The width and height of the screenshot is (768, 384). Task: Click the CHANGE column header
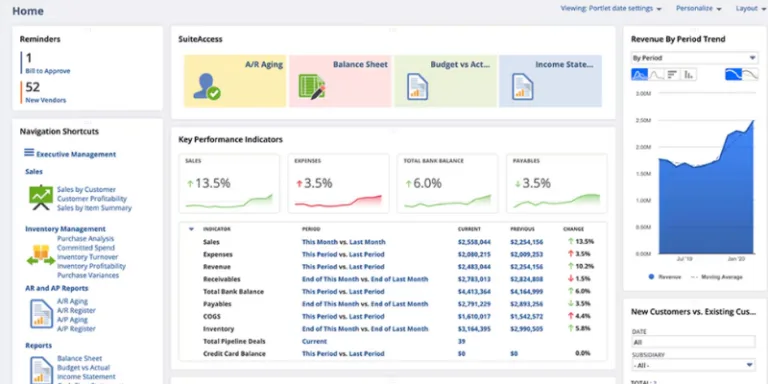tap(574, 229)
